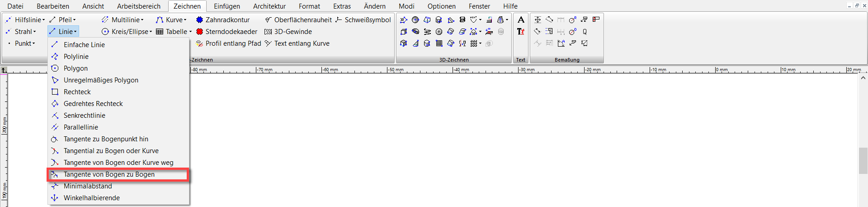The width and height of the screenshot is (868, 207).
Task: Click the Oberflächenrauheit button
Action: tap(298, 19)
